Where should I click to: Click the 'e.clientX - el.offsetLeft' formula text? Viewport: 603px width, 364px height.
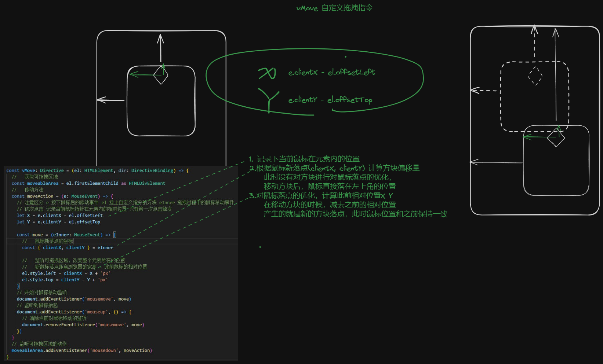[332, 72]
